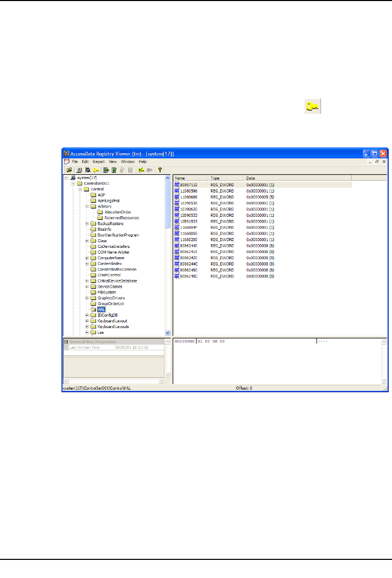This screenshot has height=578, width=392.
Task: Expand the Keyboard Layouts node
Action: [87, 327]
